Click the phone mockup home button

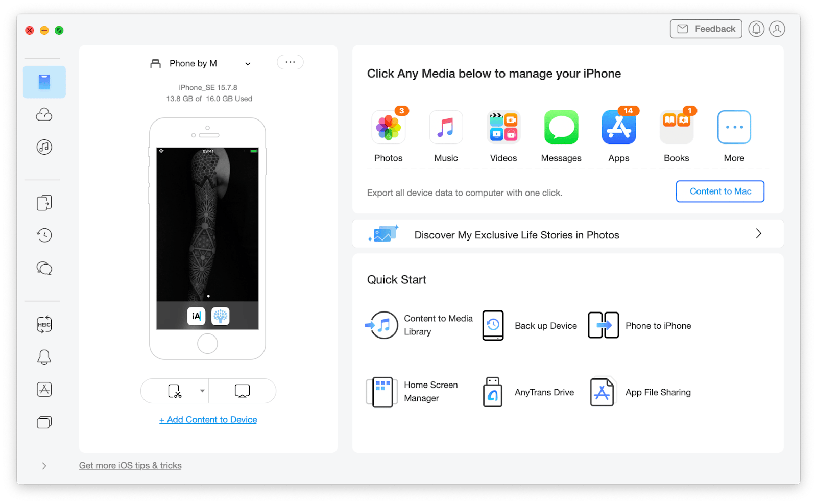[207, 344]
